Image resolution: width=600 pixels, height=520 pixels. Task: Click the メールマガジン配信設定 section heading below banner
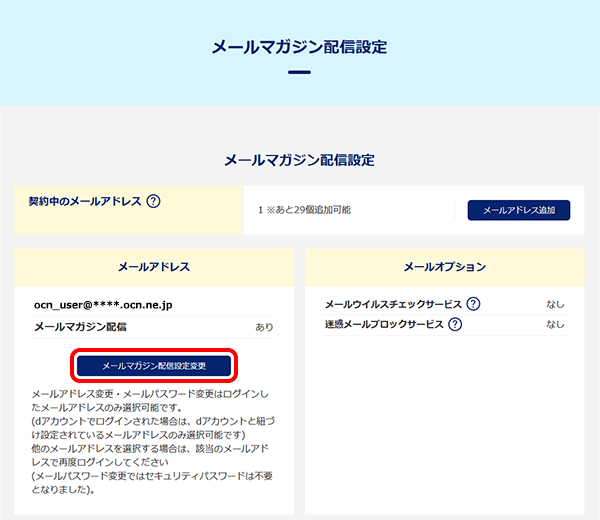pyautogui.click(x=300, y=160)
